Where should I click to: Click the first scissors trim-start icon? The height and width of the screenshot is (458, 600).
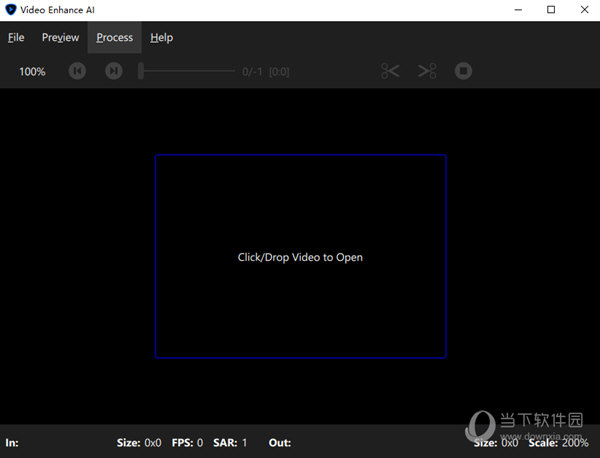point(390,71)
